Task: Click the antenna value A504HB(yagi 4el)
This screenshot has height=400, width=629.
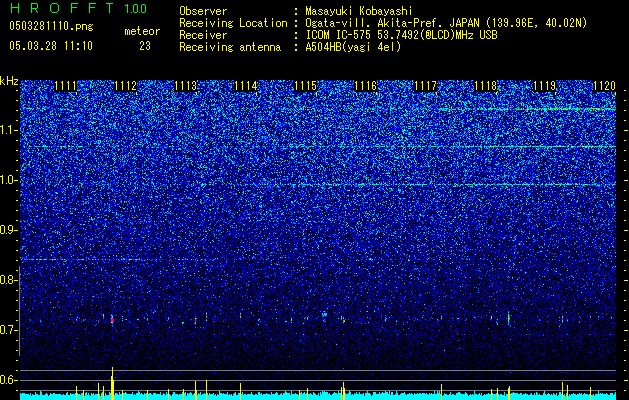Action: [x=353, y=47]
